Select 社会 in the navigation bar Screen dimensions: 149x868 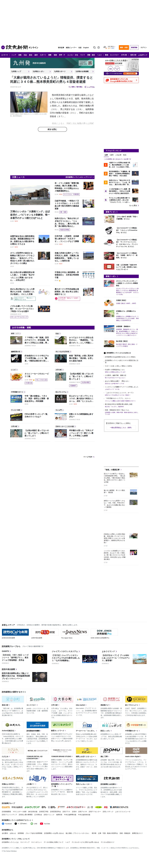coord(25,55)
